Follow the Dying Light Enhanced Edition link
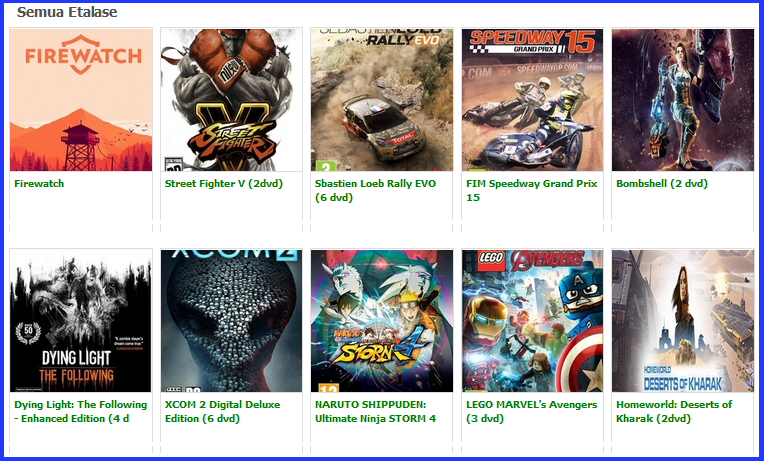 coord(80,411)
